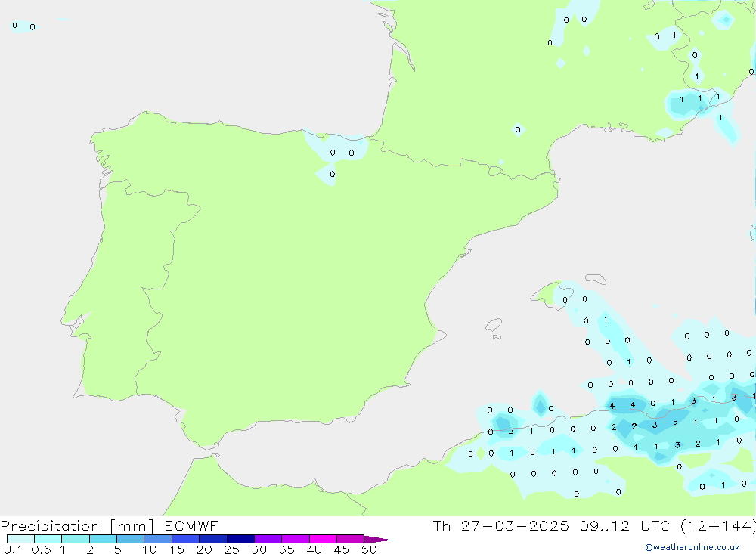Click the legend label '10'
This screenshot has width=756, height=554.
(150, 549)
